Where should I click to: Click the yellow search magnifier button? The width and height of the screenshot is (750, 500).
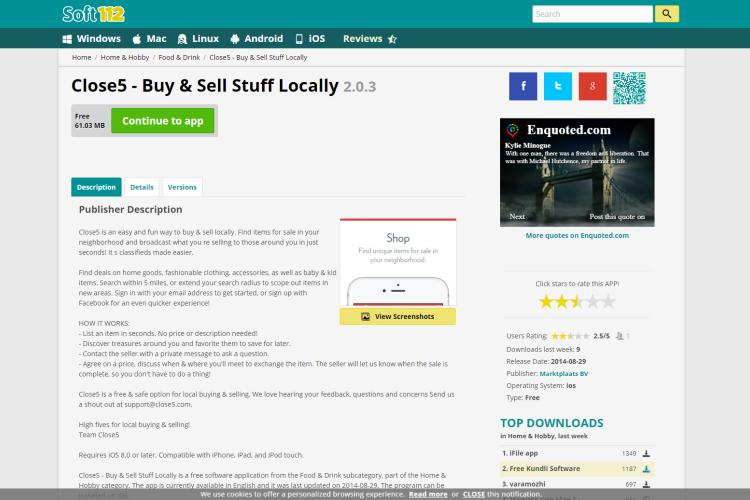(667, 14)
